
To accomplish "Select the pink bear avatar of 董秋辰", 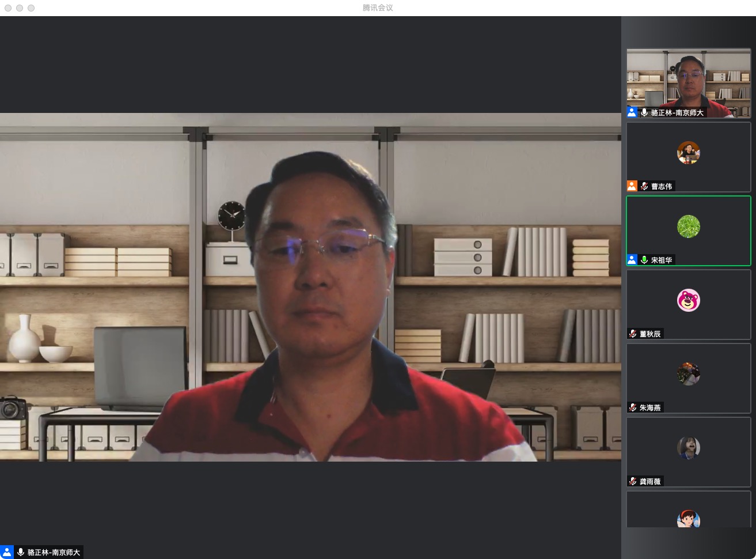I will 689,300.
